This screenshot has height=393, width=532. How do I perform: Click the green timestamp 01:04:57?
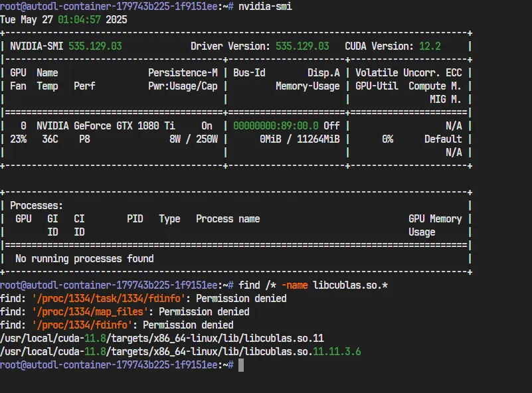pos(82,19)
